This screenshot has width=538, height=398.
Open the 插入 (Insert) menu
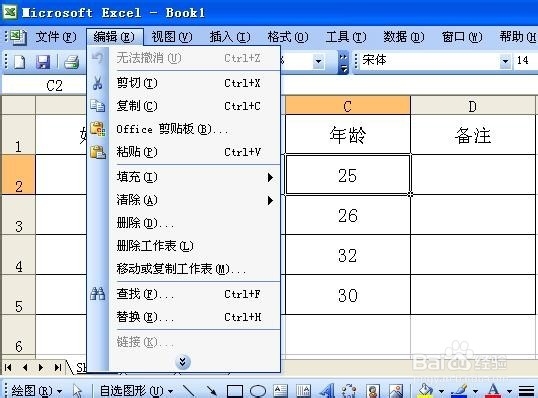click(x=230, y=37)
